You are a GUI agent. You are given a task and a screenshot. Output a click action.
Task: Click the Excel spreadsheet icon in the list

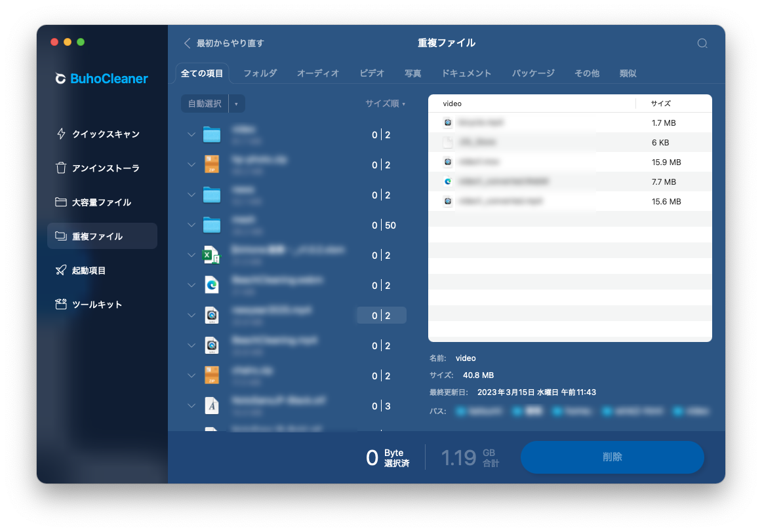pos(211,255)
